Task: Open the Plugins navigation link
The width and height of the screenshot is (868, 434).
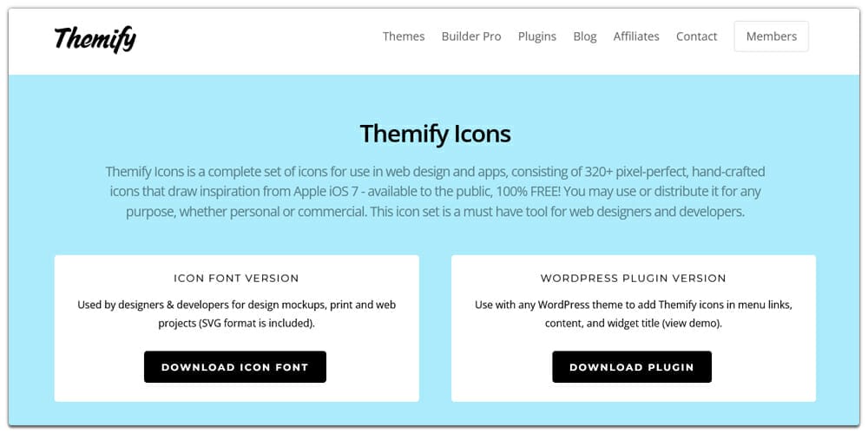Action: [537, 36]
